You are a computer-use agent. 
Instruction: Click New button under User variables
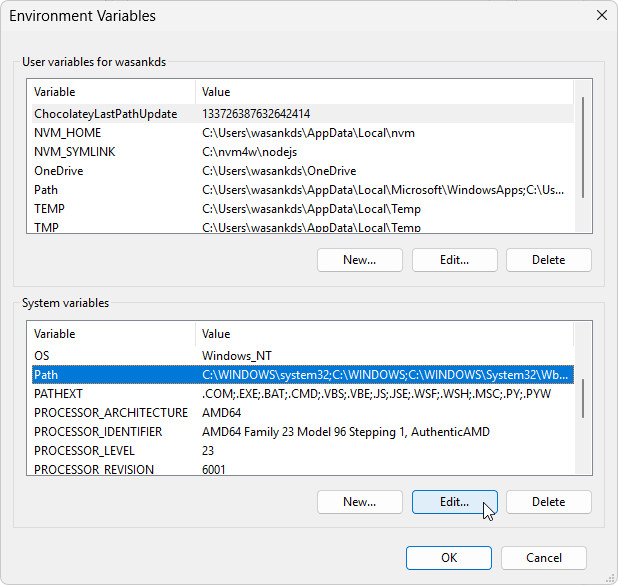[x=359, y=260]
